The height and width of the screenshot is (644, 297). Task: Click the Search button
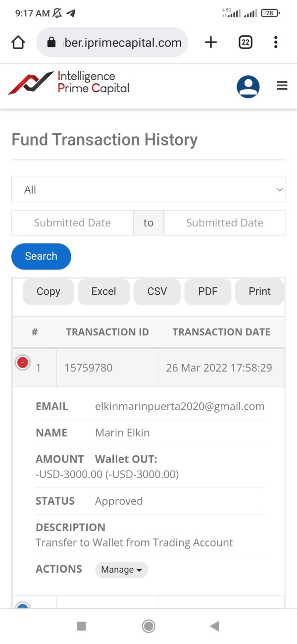(x=41, y=256)
